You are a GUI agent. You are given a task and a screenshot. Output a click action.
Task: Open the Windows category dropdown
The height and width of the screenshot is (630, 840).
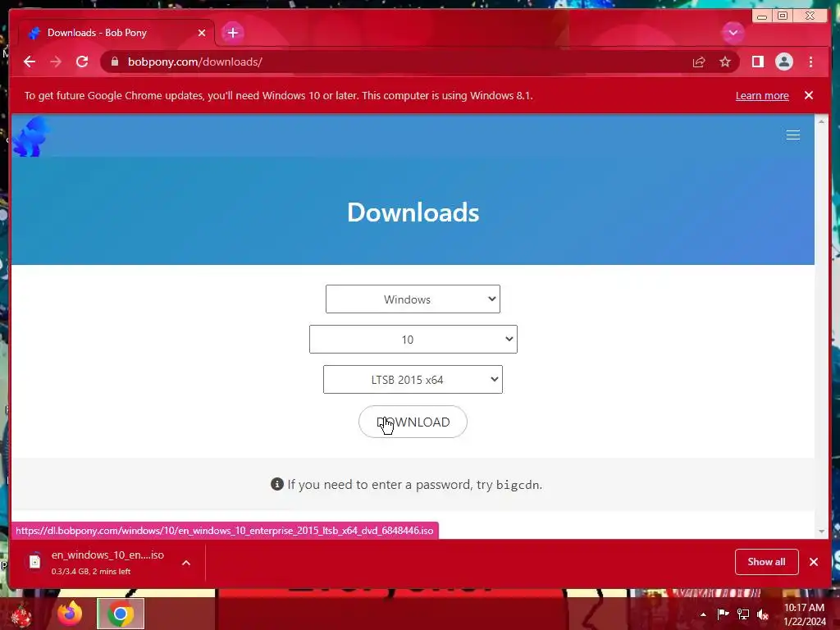pyautogui.click(x=413, y=299)
